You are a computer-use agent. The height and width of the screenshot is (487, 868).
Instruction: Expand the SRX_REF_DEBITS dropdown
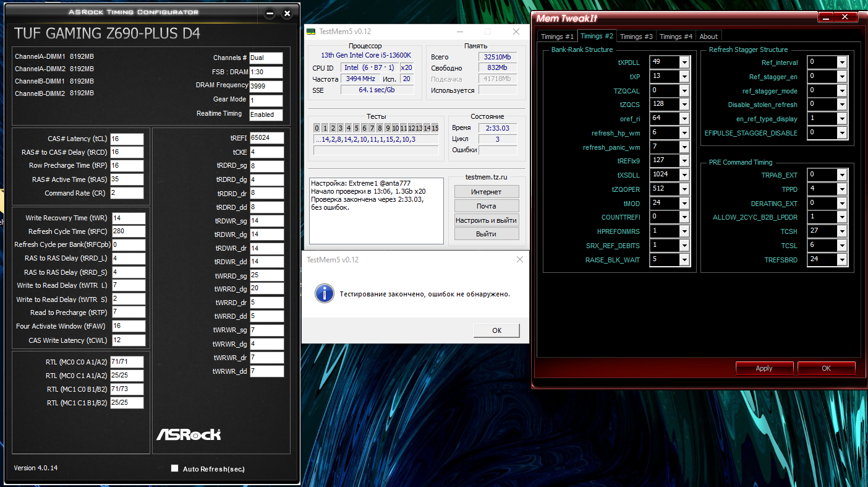[x=684, y=246]
